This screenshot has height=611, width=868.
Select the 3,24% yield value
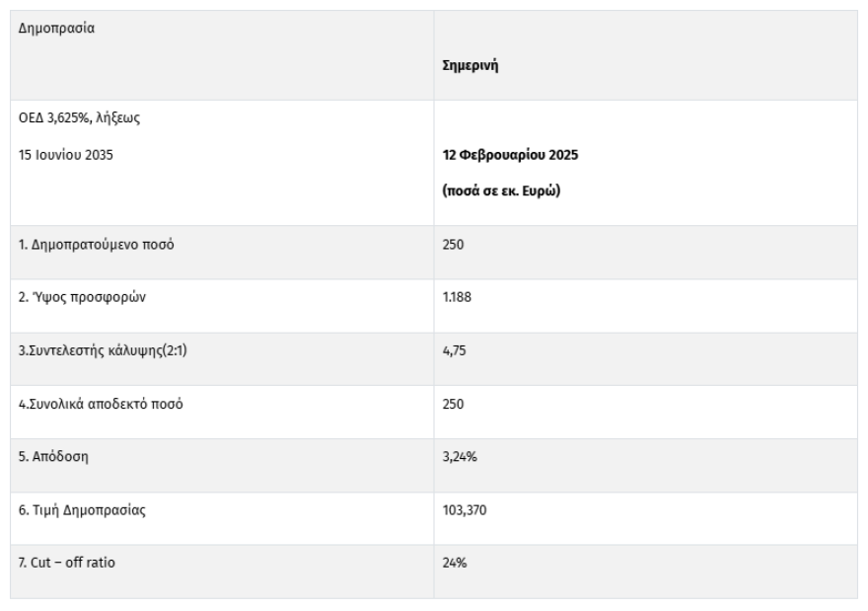460,458
